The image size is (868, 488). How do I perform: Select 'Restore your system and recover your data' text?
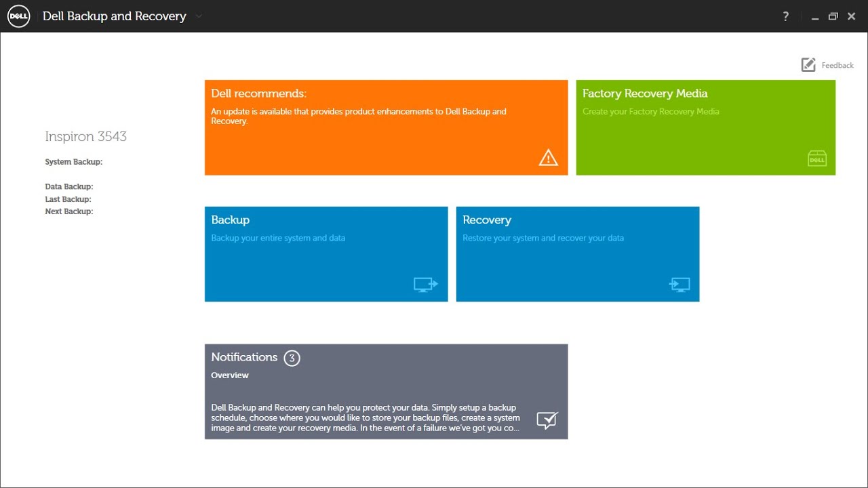pos(543,238)
